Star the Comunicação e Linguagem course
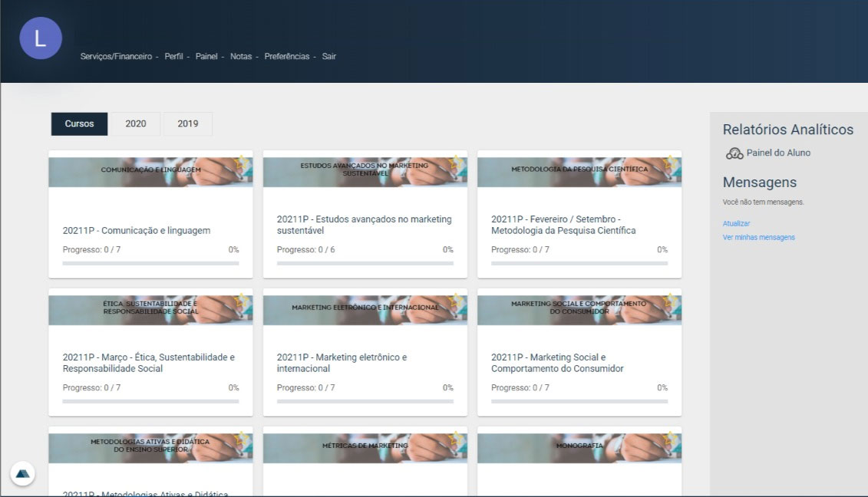 (x=241, y=162)
